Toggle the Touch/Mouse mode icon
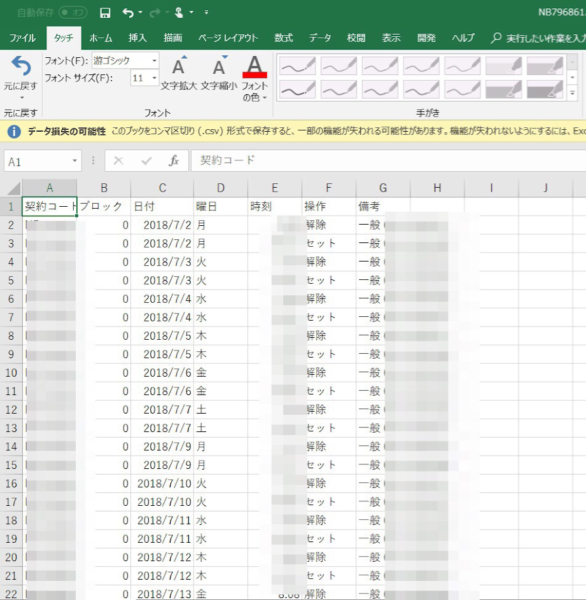This screenshot has width=586, height=600. click(179, 13)
